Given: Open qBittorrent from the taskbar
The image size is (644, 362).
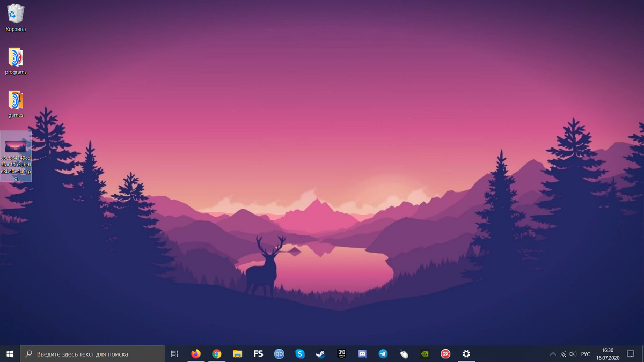Looking at the screenshot, I should click(279, 354).
